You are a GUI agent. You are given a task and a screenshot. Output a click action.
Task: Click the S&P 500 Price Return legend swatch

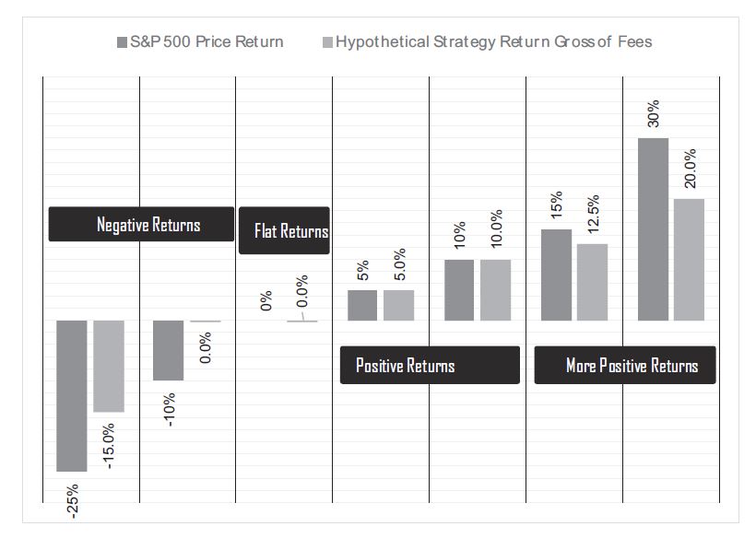coord(123,42)
